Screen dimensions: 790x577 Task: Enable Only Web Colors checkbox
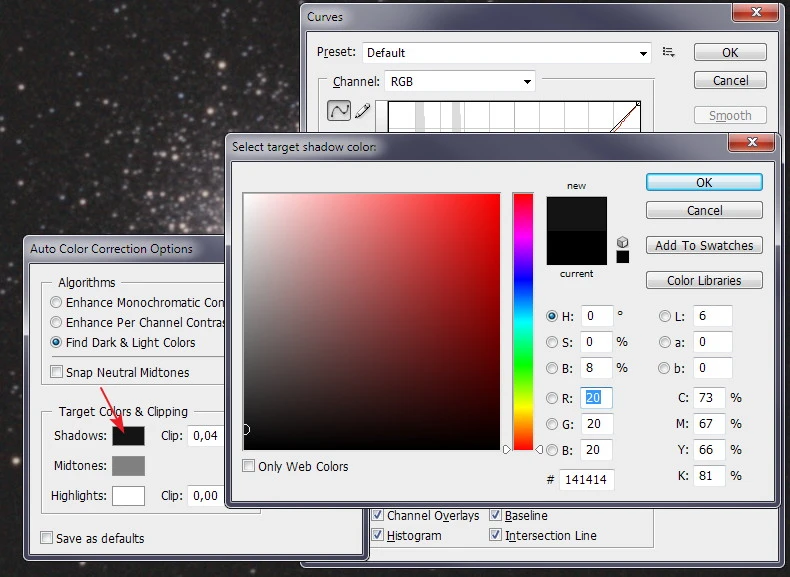249,466
